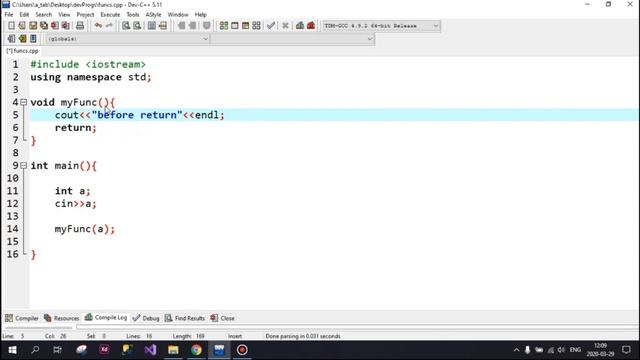Click the Goto Function toolbar icon
Viewport: 640px width, 360px height.
click(152, 26)
